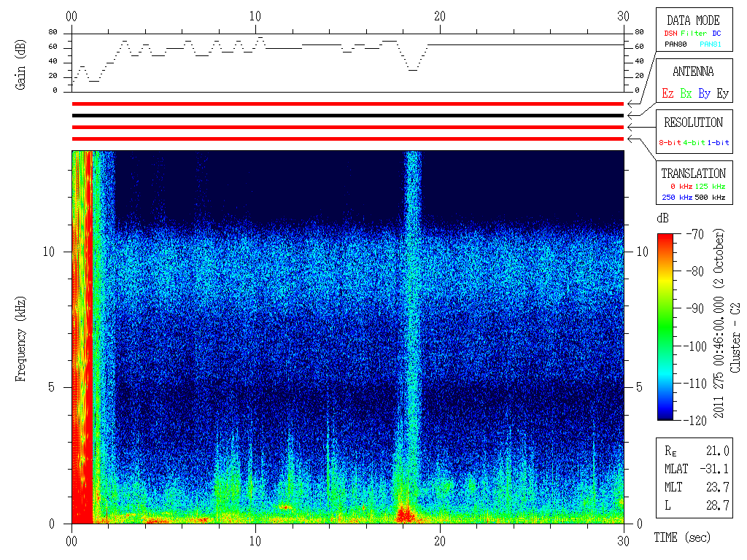Click the cyan PAN81 label

[x=711, y=44]
